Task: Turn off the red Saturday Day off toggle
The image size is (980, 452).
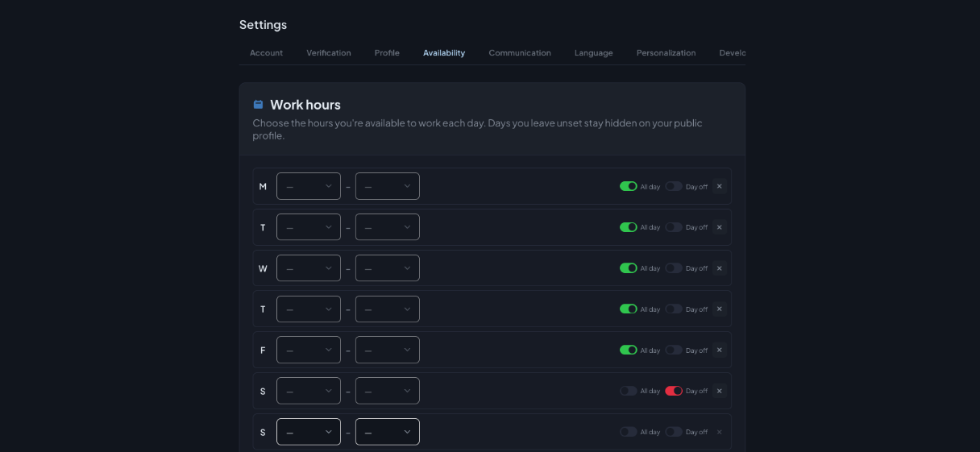Action: (674, 391)
